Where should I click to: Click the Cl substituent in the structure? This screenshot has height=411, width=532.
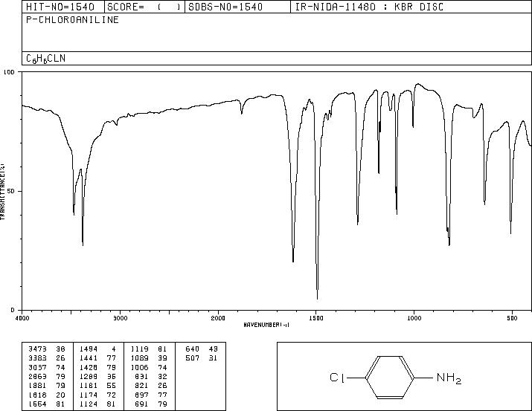click(337, 377)
